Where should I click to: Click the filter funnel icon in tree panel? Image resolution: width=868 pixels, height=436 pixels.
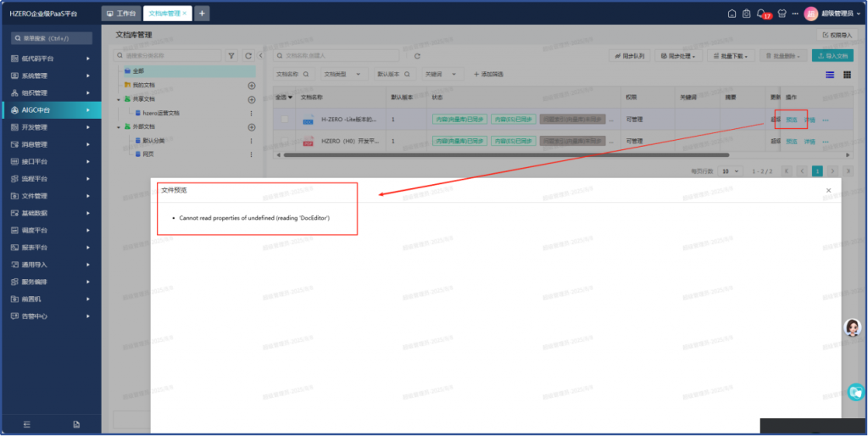point(232,56)
